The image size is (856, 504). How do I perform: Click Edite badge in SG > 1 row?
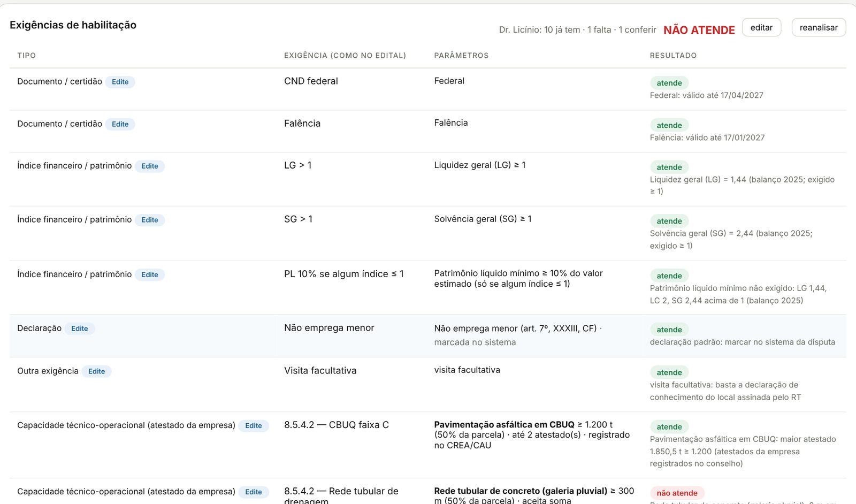click(150, 220)
